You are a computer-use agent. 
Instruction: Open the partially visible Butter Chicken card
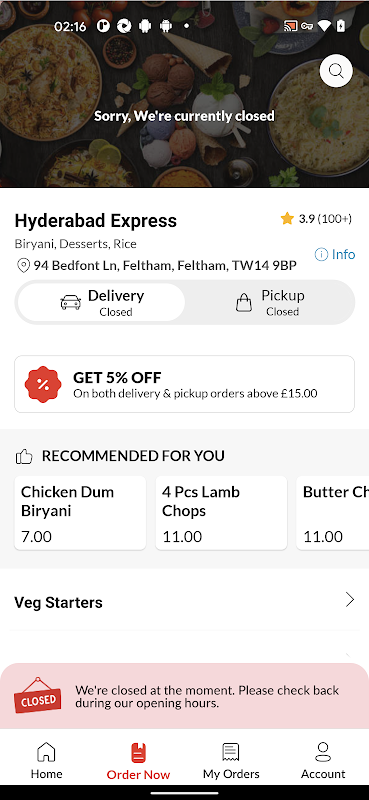click(x=332, y=513)
